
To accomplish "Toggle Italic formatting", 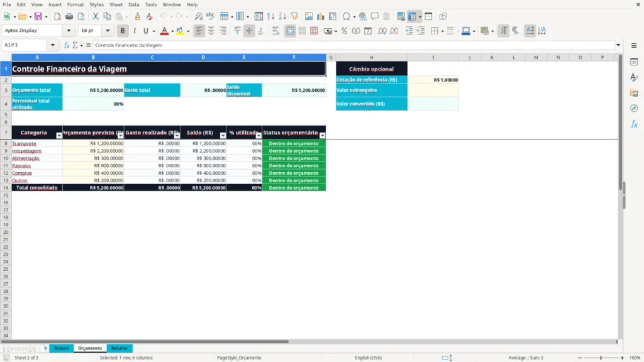I will pyautogui.click(x=135, y=31).
